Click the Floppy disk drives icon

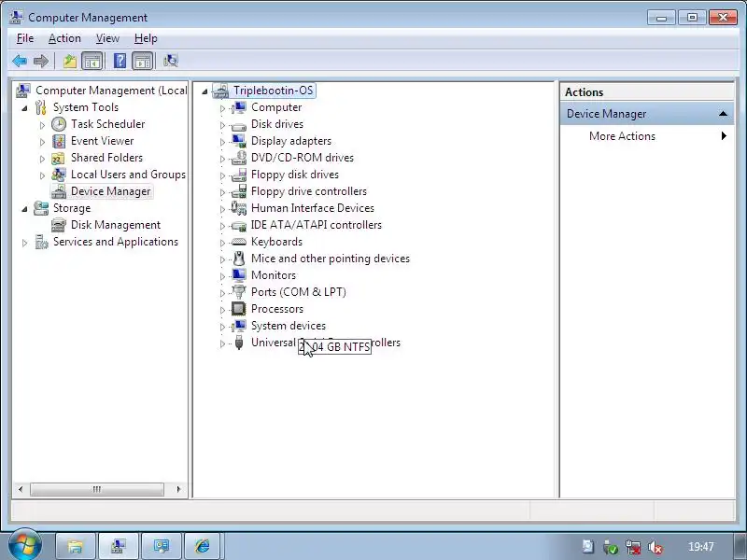click(x=239, y=175)
